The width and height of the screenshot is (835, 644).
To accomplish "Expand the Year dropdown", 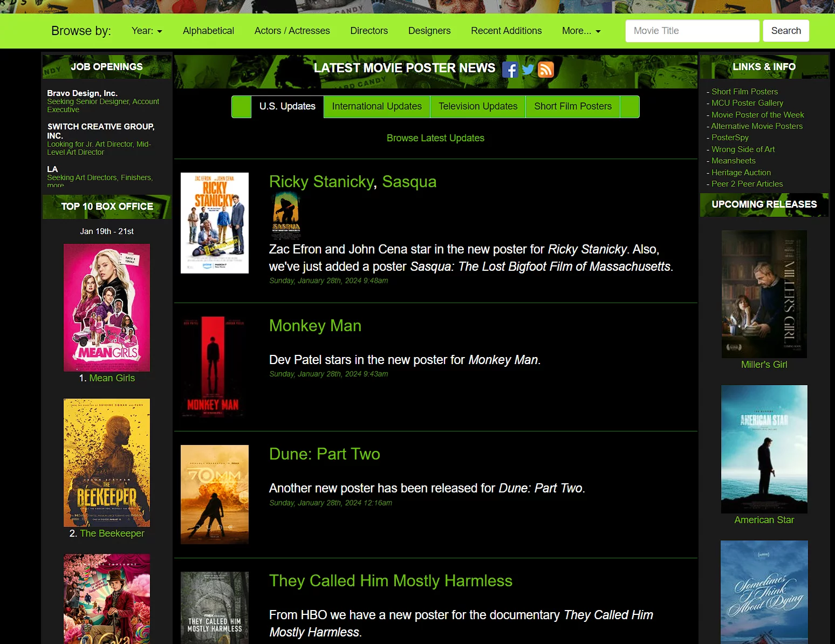I will (147, 31).
